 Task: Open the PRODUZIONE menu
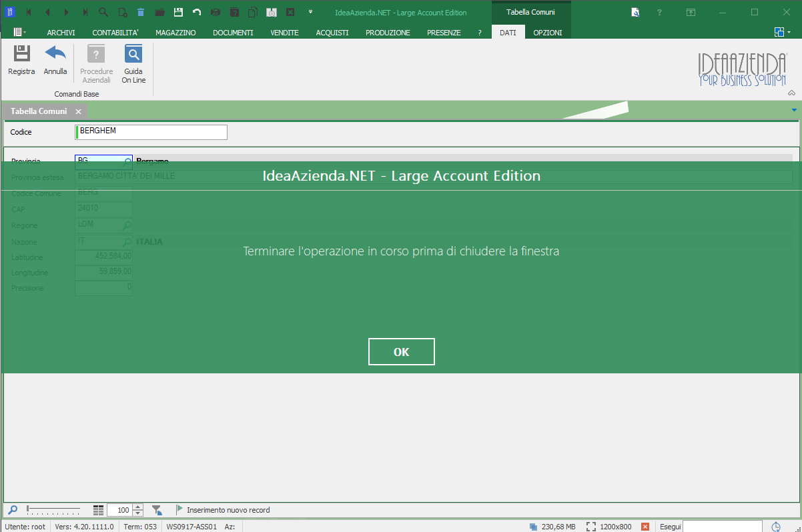pyautogui.click(x=388, y=33)
